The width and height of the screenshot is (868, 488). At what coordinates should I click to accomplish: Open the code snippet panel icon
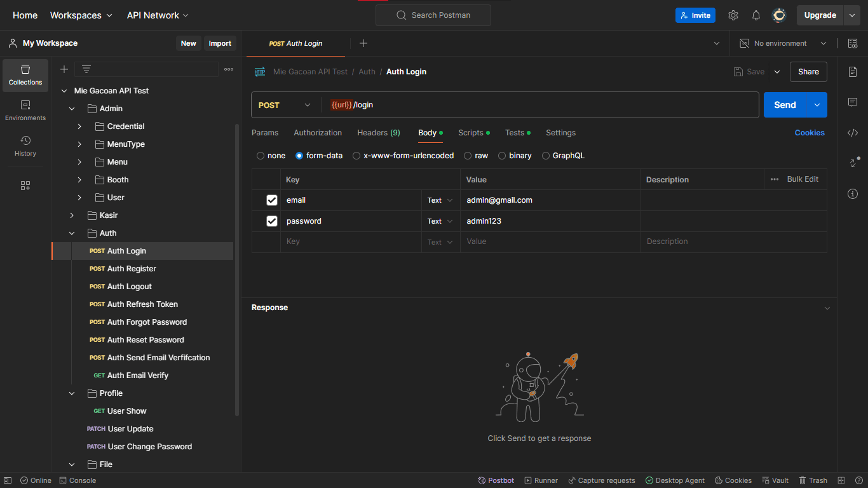point(853,133)
